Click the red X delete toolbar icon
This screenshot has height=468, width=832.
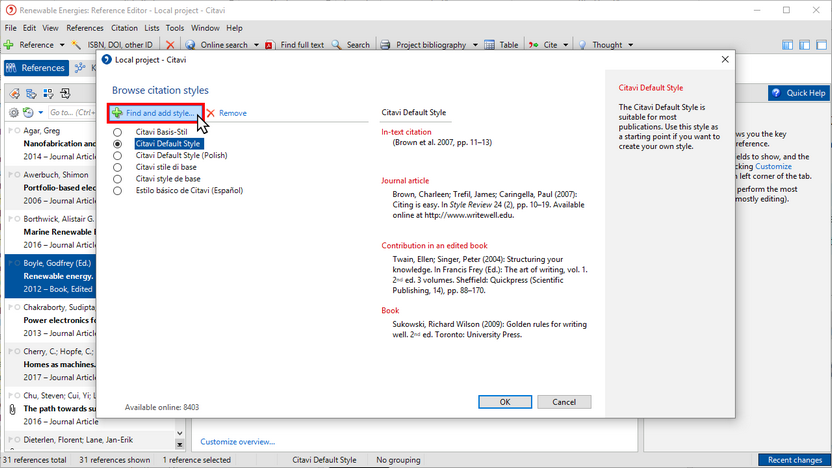170,45
